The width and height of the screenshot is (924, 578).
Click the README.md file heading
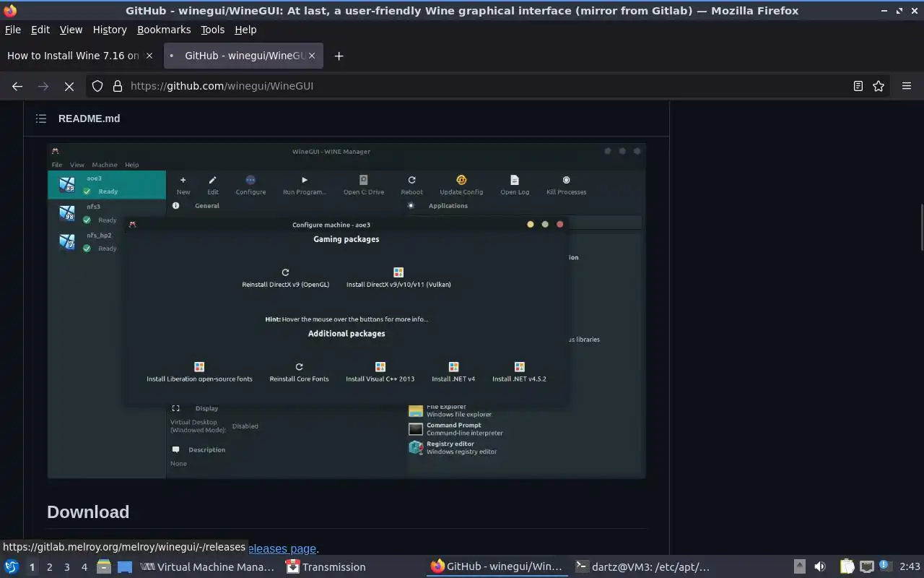pyautogui.click(x=89, y=118)
